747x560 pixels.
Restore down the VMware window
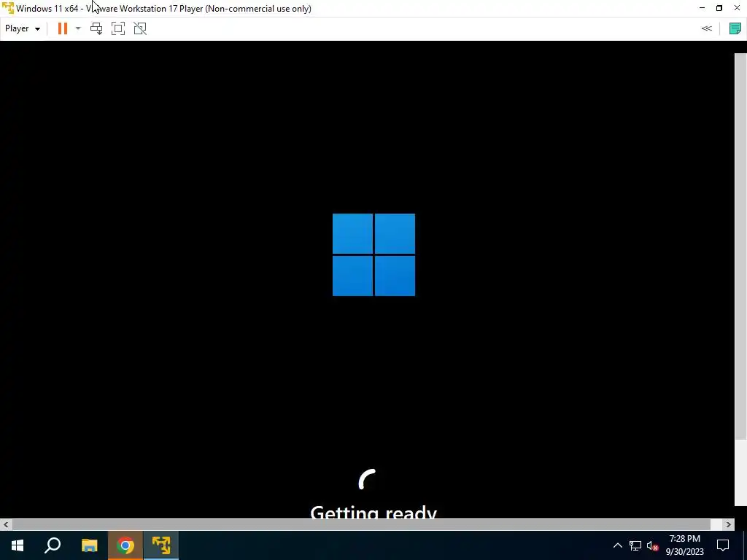tap(719, 8)
